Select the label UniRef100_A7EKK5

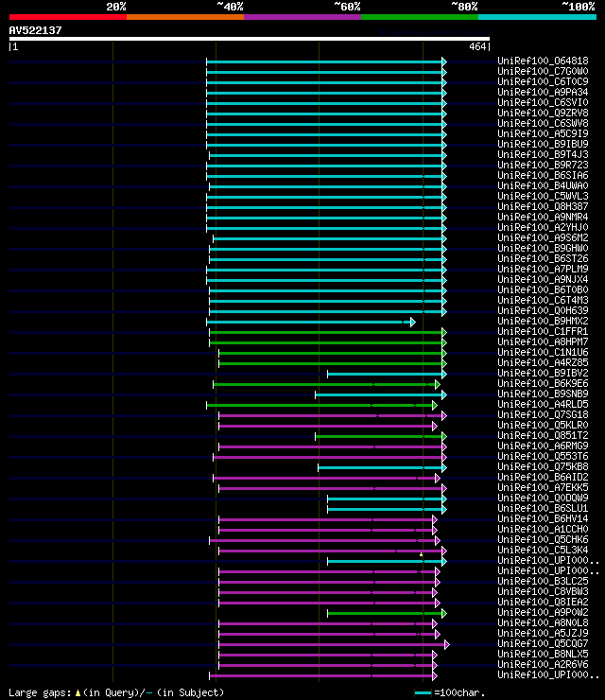click(543, 487)
